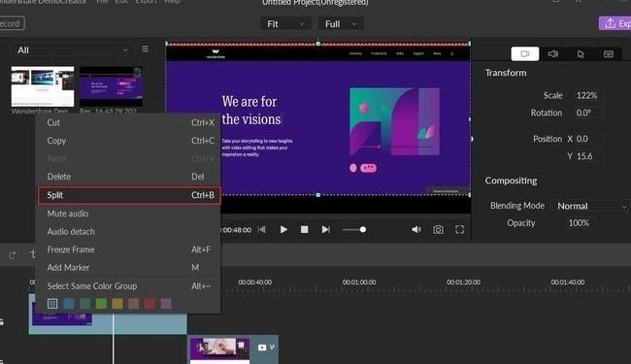Select the Wondershare Demo media thumbnail

click(43, 86)
